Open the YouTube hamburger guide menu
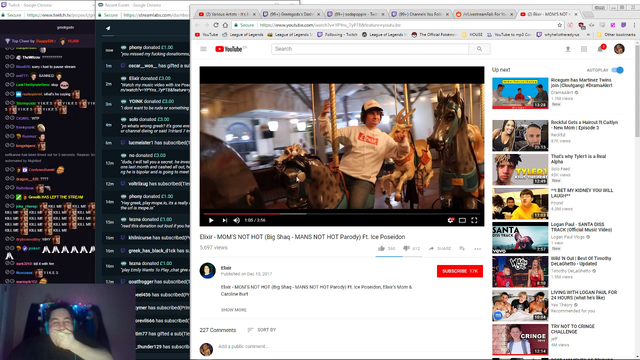Viewport: 640px width, 360px height. pyautogui.click(x=203, y=49)
